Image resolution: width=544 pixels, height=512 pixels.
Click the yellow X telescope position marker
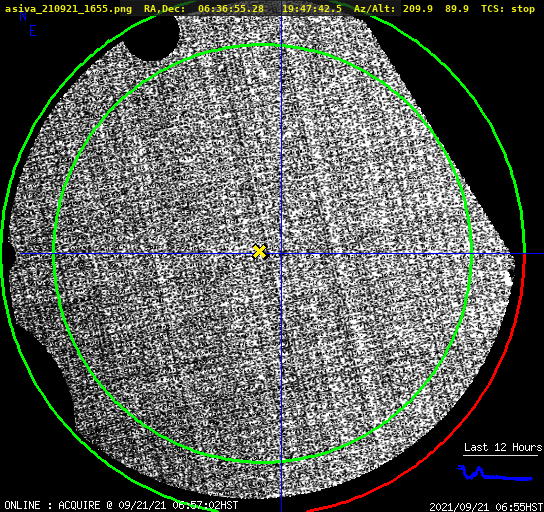click(260, 251)
